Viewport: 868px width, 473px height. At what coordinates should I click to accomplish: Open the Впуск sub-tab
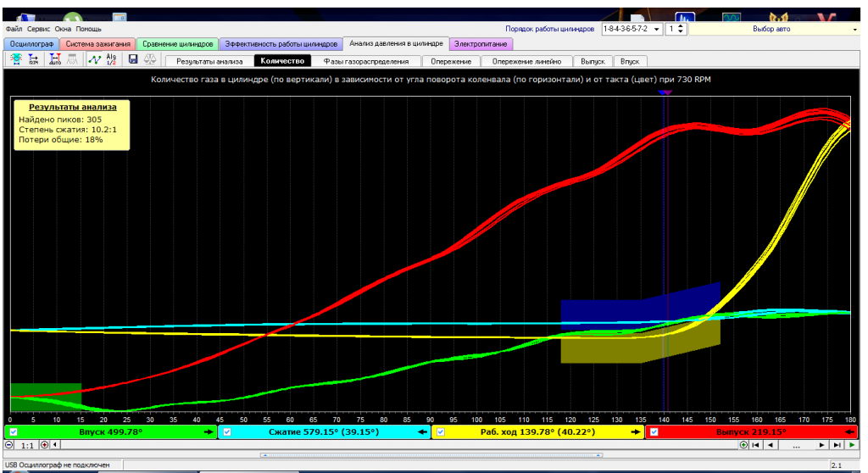(630, 62)
